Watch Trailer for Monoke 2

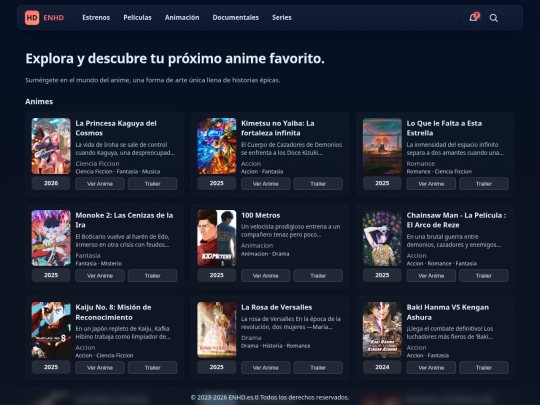click(153, 276)
